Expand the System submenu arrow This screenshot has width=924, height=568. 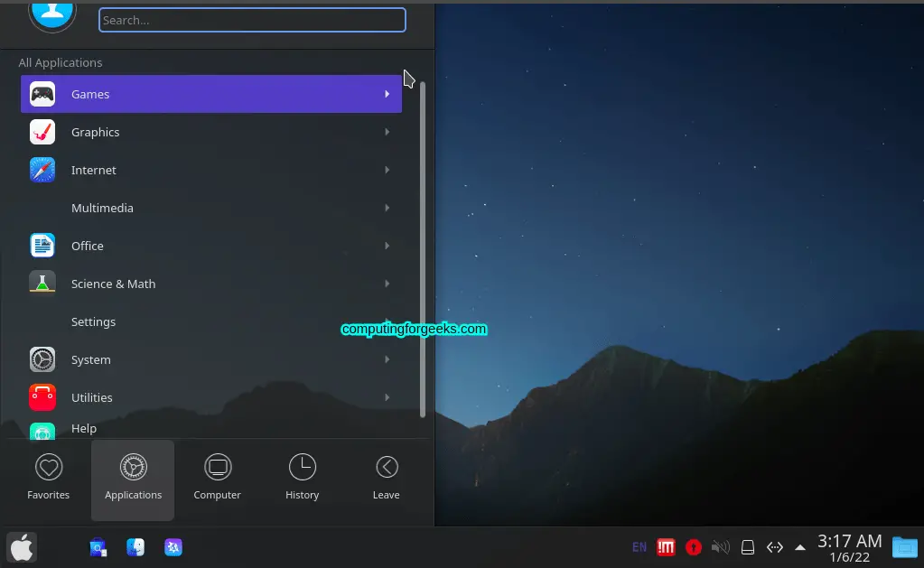pyautogui.click(x=387, y=359)
